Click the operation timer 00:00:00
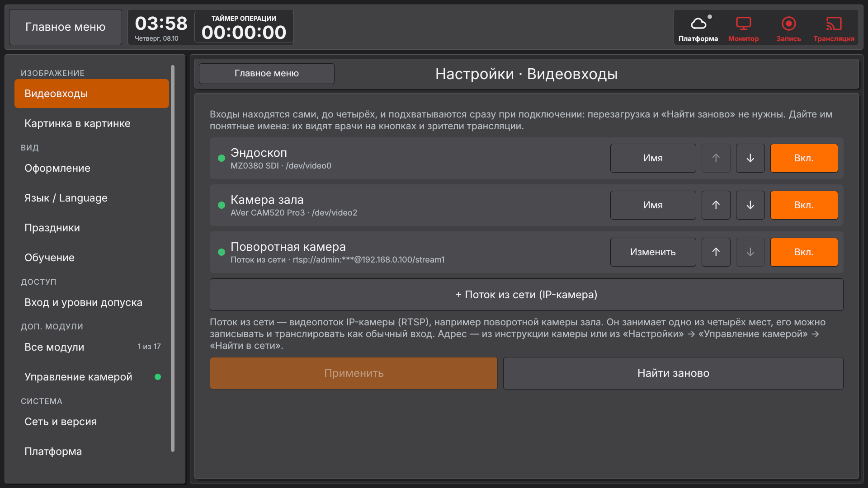Viewport: 868px width, 488px height. (244, 28)
